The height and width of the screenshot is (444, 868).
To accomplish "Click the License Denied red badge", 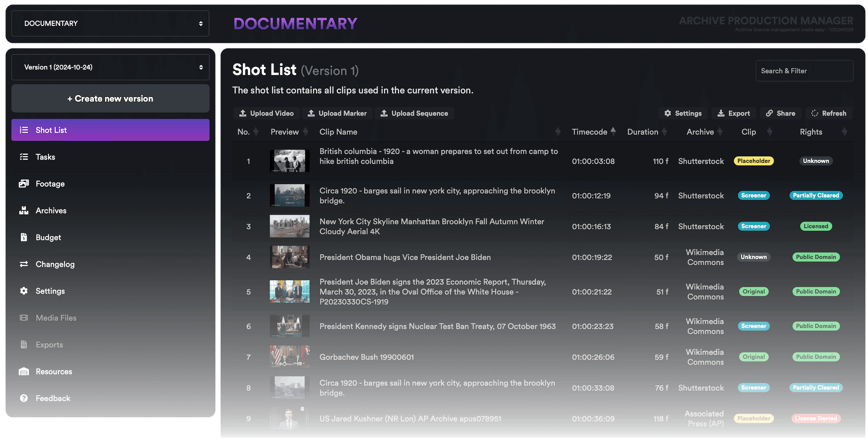I will coord(816,419).
